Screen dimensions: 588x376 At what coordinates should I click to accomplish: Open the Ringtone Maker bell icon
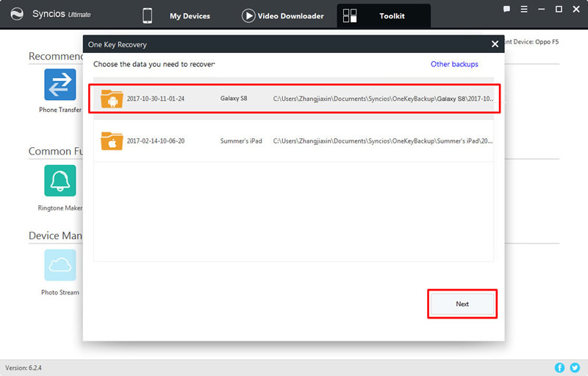coord(60,180)
